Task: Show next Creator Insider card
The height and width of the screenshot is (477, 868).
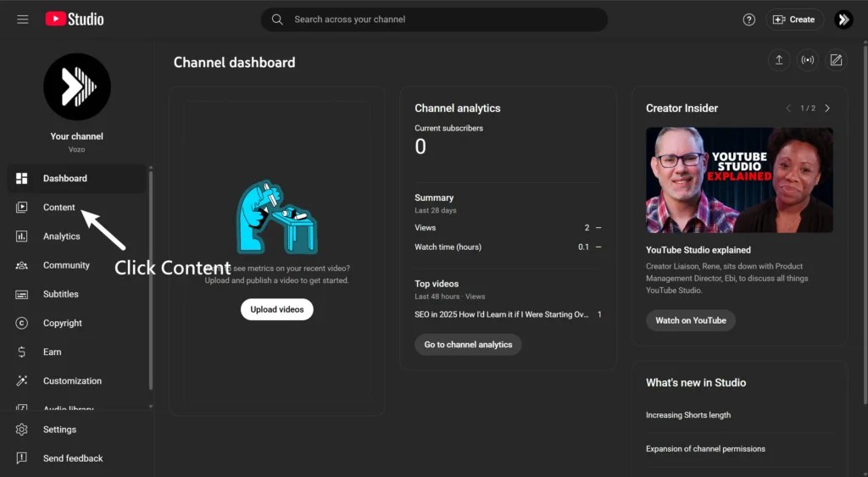Action: tap(827, 108)
